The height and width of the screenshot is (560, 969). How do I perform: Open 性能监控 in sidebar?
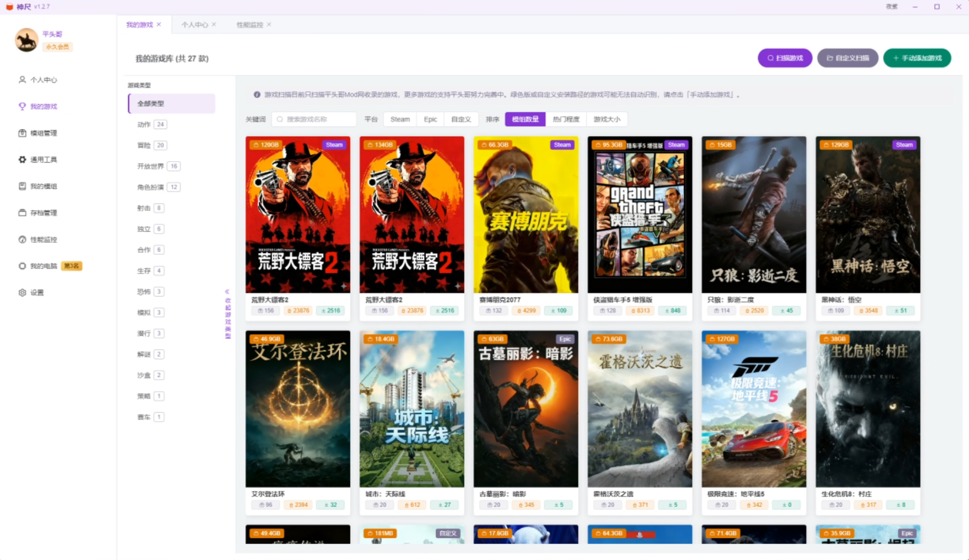coord(38,239)
